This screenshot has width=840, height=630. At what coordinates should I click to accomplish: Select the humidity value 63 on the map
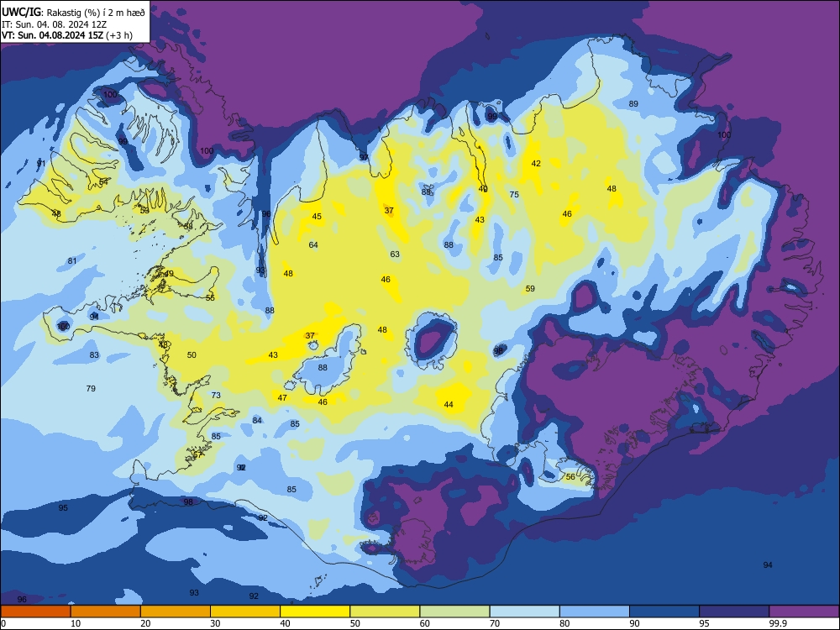[395, 254]
